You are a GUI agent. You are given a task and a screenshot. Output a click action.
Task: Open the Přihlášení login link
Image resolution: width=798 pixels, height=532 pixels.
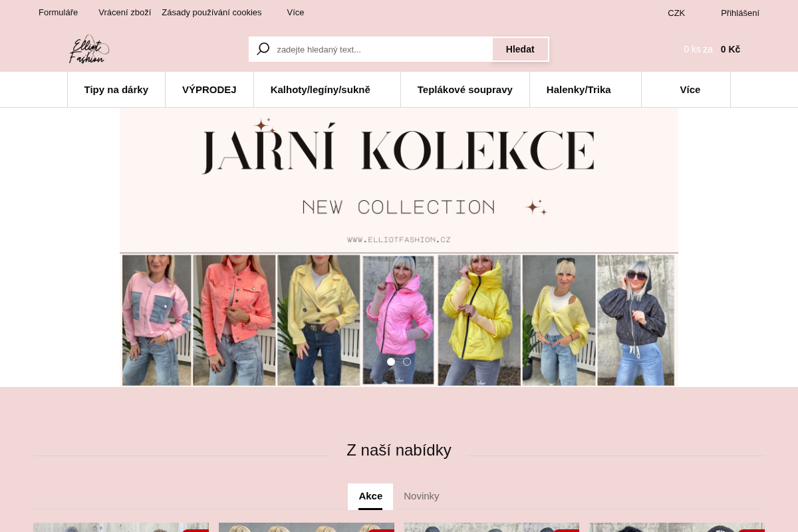coord(740,13)
